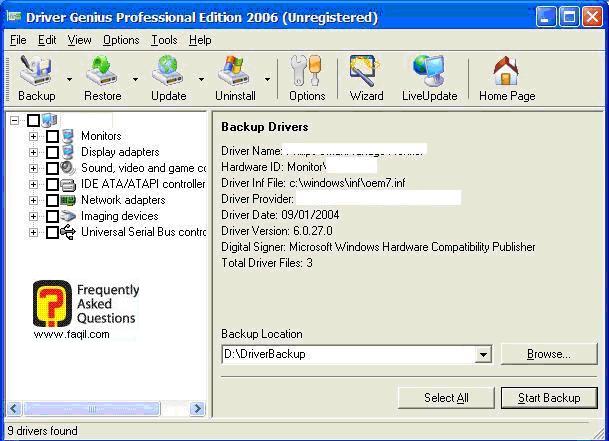Click the Browse... button
This screenshot has height=441, width=609.
(548, 354)
